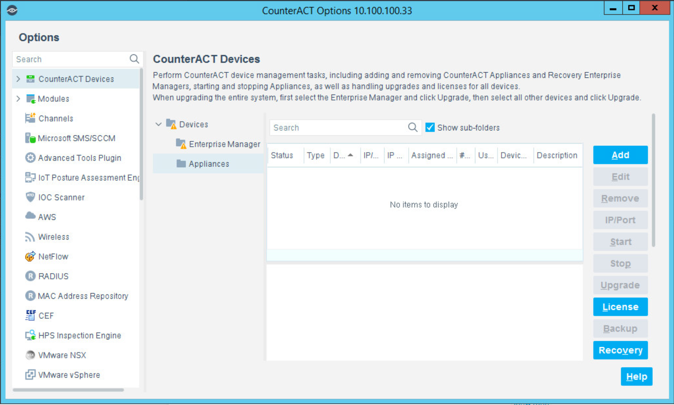
Task: Click the Modules sidebar icon
Action: pos(30,98)
